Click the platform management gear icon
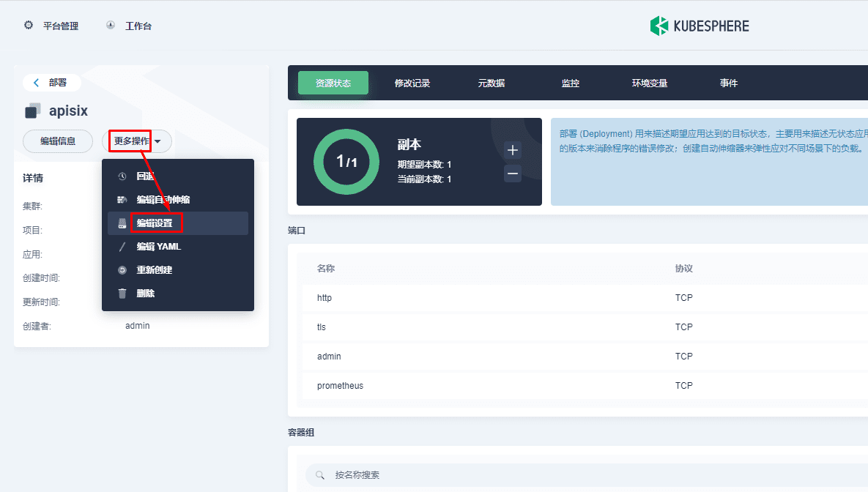868x492 pixels. 29,26
